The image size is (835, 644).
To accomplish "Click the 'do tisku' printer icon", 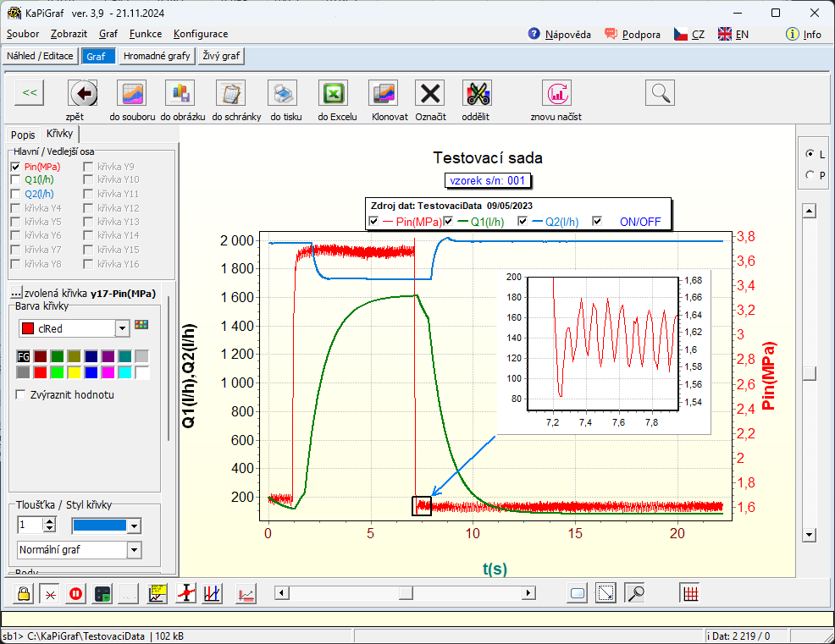I will coord(282,93).
